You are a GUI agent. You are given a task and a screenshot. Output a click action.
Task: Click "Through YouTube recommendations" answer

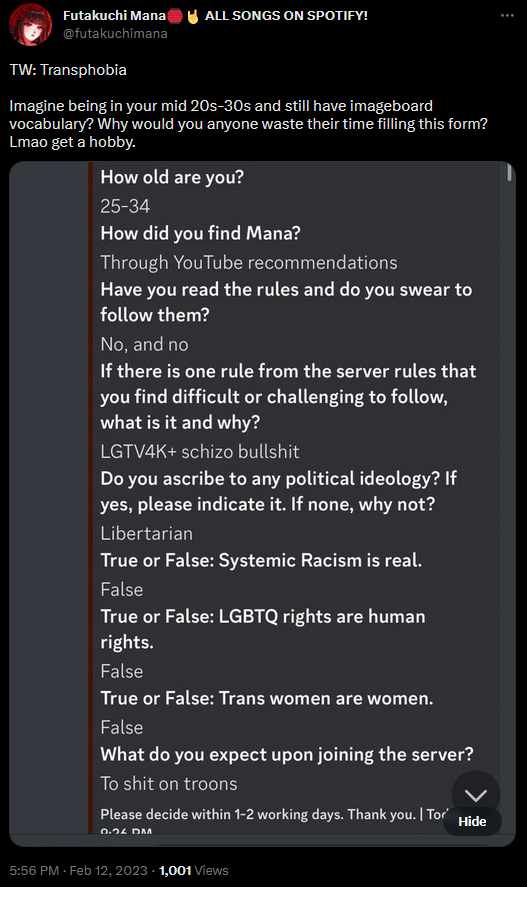tap(249, 263)
